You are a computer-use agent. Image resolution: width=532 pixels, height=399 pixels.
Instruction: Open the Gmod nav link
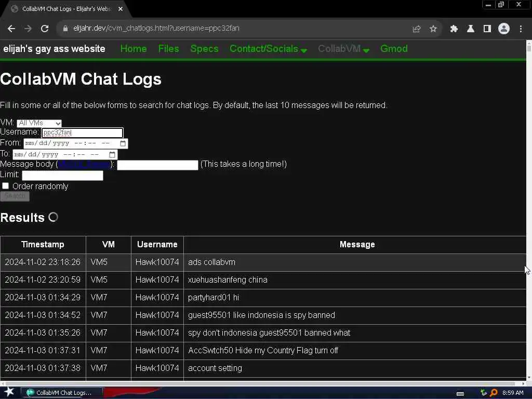tap(394, 49)
